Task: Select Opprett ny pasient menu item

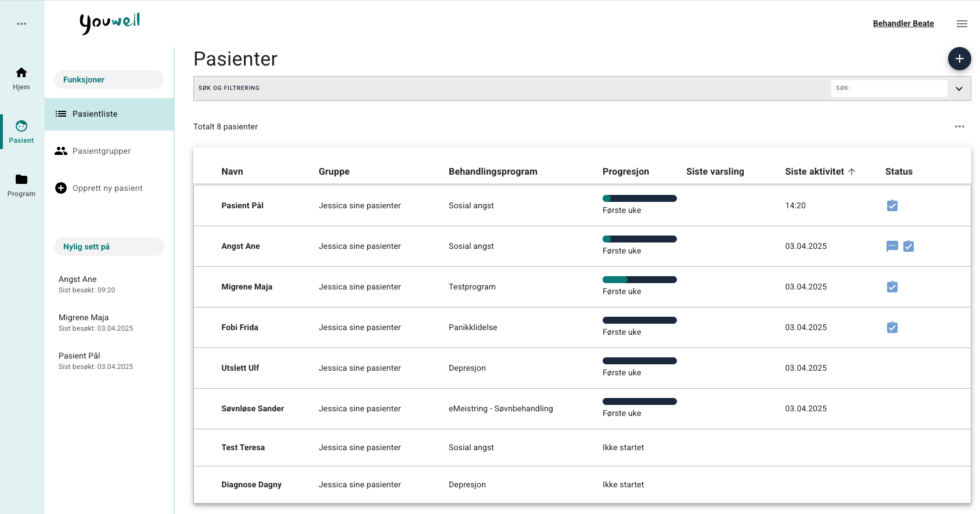Action: point(110,188)
